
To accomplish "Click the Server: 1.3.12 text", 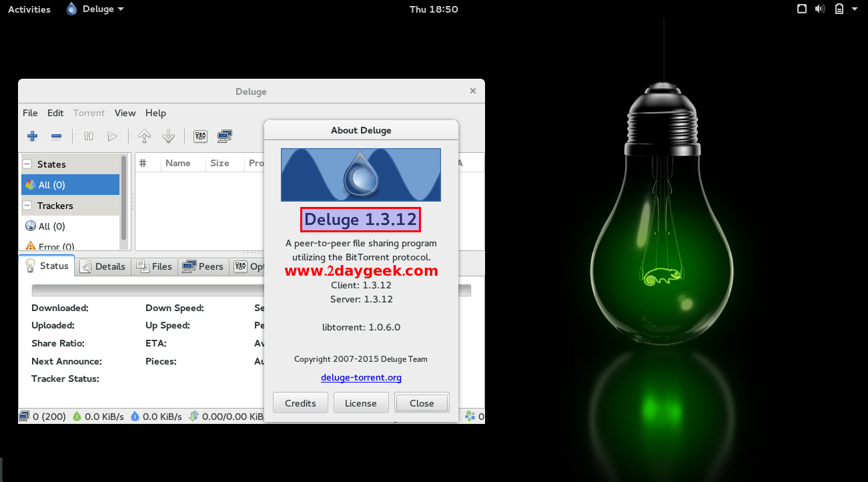I will [x=361, y=299].
